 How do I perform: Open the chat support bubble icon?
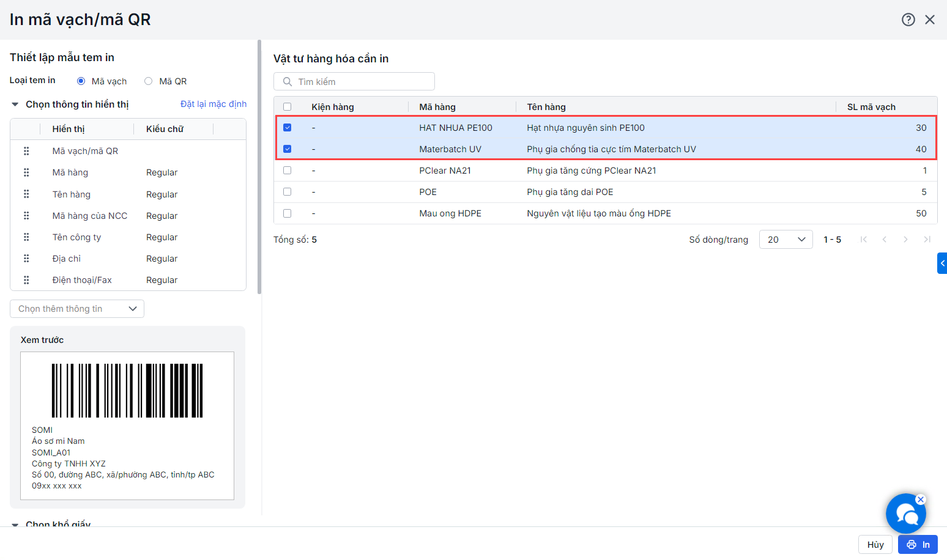point(905,514)
